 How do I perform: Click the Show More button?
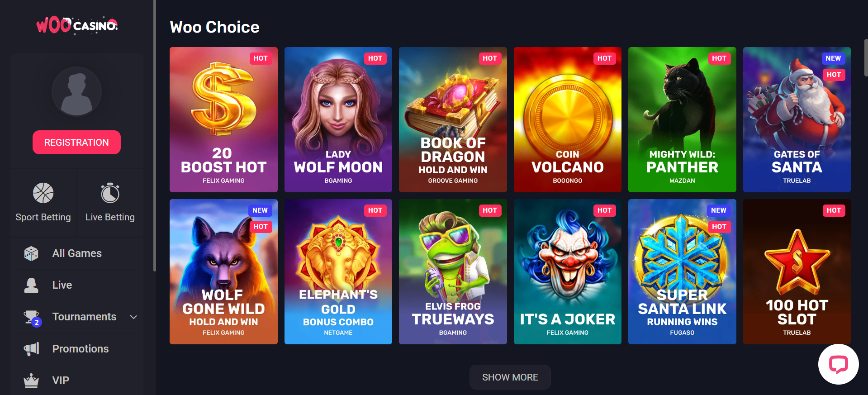(510, 377)
